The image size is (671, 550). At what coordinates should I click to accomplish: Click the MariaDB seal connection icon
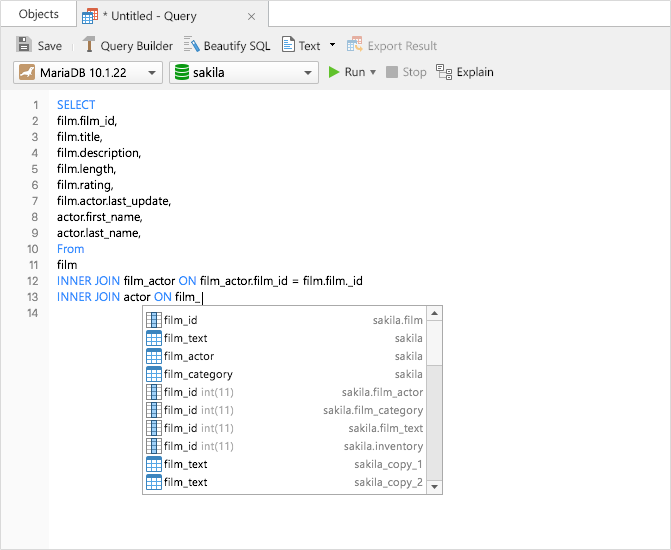coord(27,72)
